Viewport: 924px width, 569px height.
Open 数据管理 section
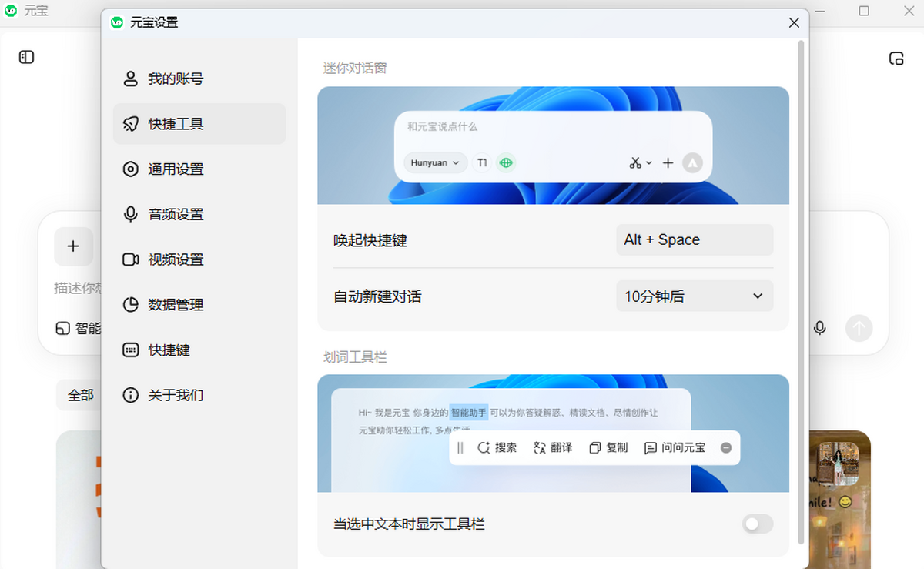pos(199,305)
